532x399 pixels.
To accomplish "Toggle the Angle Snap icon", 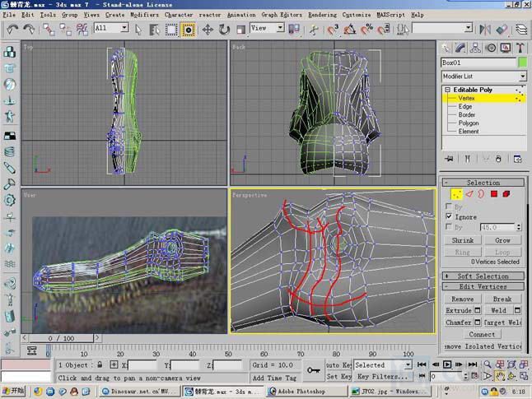I will (x=350, y=30).
